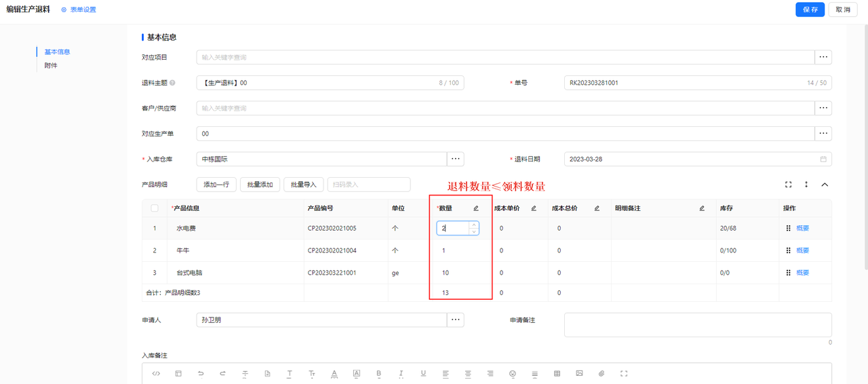Click the 批量导入 button
The height and width of the screenshot is (384, 868).
(303, 185)
